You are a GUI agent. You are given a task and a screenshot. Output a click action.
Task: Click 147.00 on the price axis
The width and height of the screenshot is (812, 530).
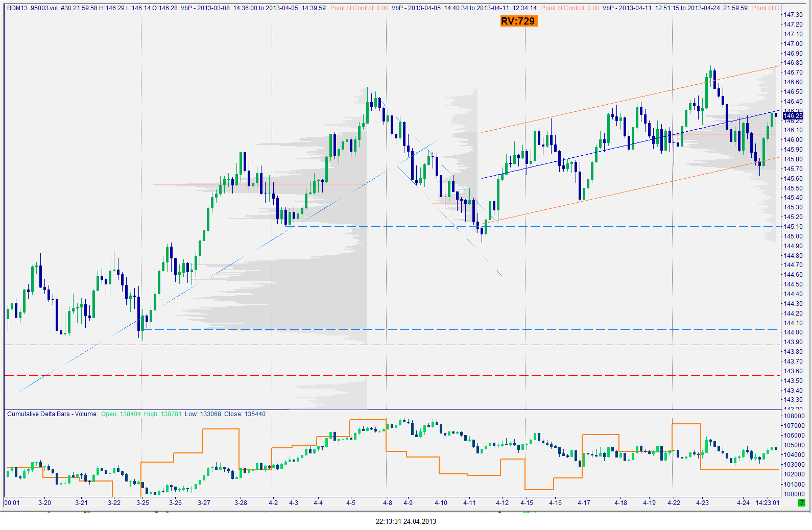(793, 44)
